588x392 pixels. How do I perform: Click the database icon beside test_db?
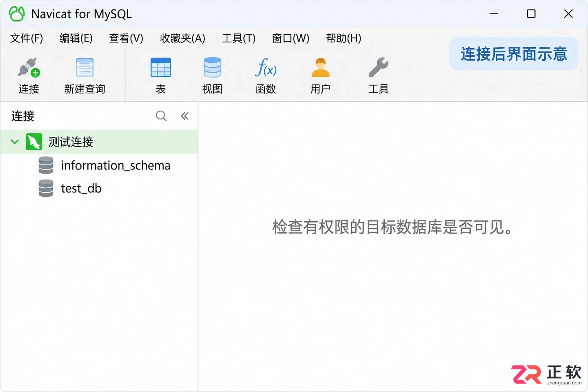coord(46,188)
